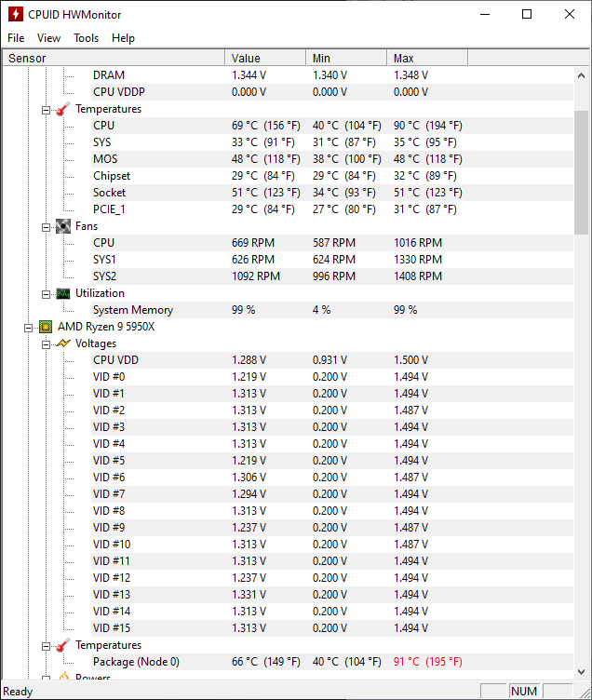Select the VID #1 row
Image resolution: width=592 pixels, height=700 pixels.
[332, 394]
